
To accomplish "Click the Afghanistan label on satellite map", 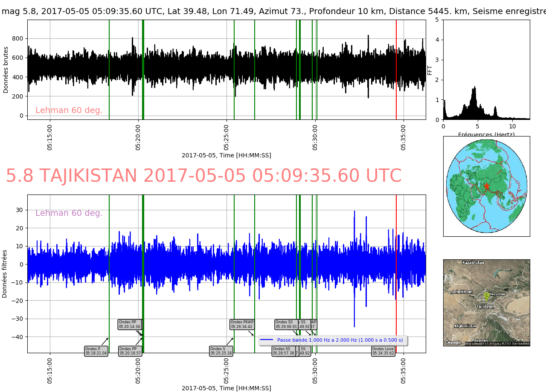I will [465, 326].
